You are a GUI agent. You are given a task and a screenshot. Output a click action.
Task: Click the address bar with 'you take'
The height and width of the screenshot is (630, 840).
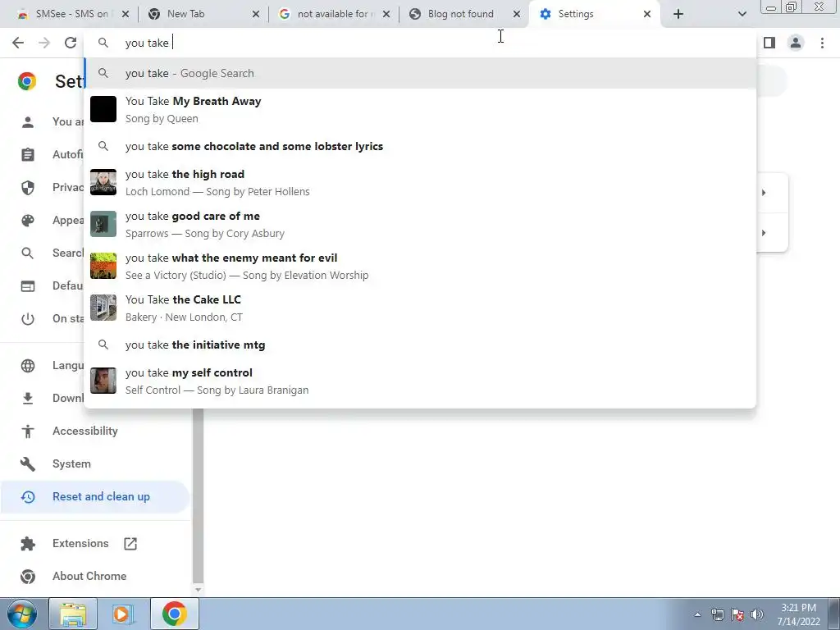[x=420, y=43]
